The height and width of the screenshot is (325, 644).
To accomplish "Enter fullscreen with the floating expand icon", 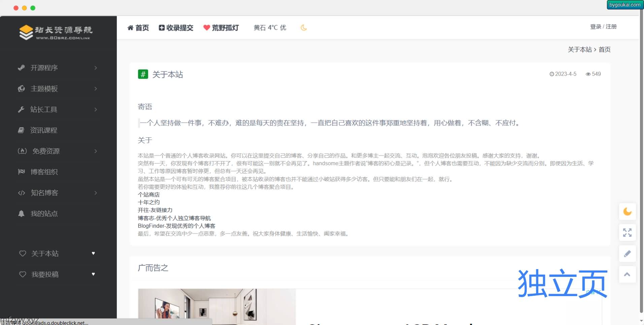I will (x=627, y=232).
